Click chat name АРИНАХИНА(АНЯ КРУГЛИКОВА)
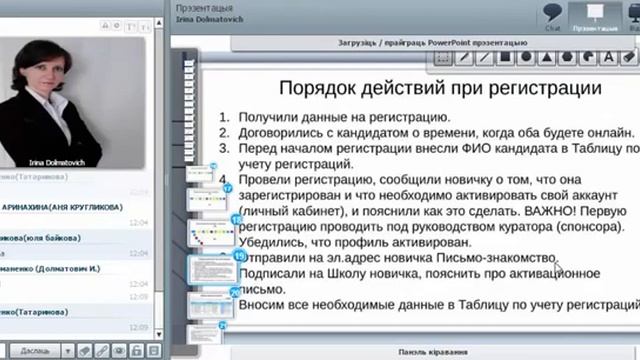This screenshot has height=360, width=640. [x=62, y=207]
